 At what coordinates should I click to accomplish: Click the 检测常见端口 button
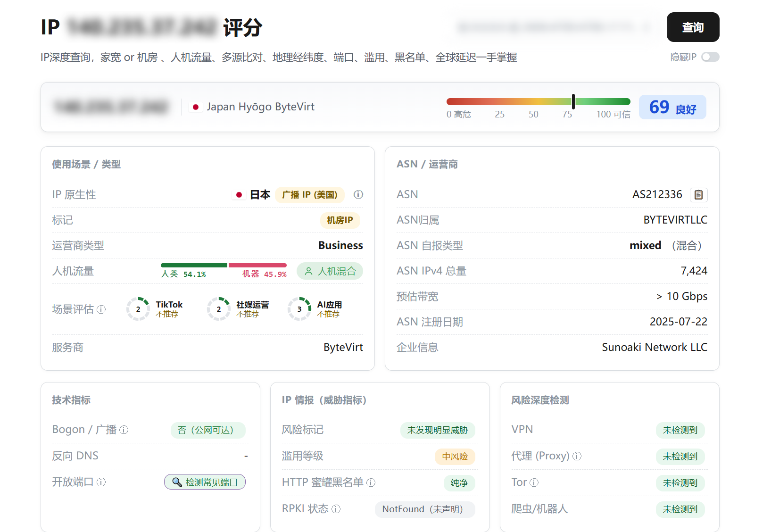205,482
